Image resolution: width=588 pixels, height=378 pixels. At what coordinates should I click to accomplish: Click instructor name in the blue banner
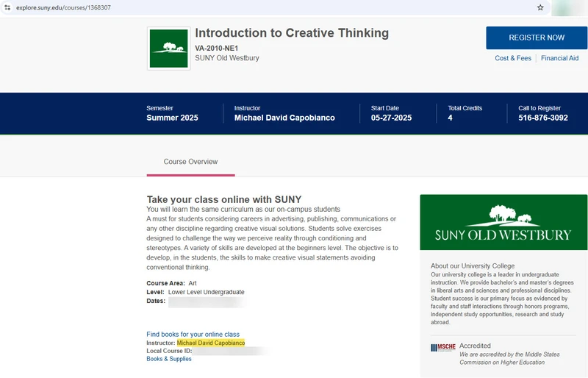click(x=284, y=118)
